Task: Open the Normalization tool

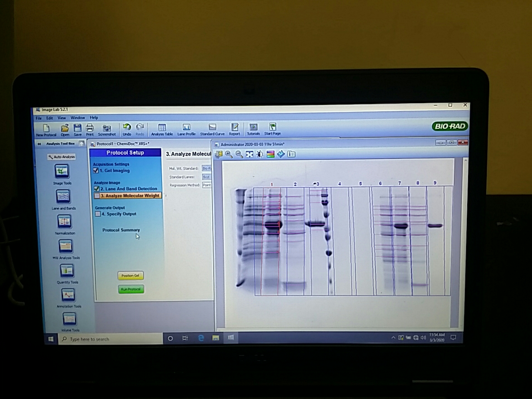Action: pos(64,221)
